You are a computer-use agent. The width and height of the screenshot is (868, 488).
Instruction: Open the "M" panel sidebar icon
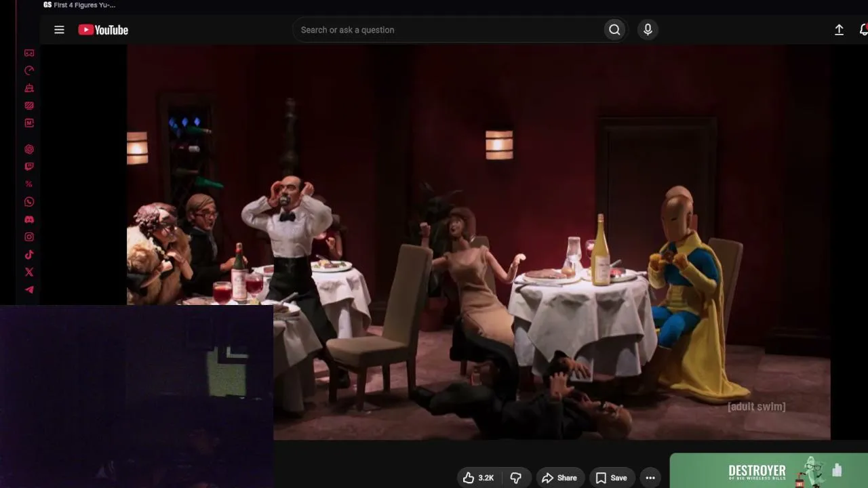[29, 123]
